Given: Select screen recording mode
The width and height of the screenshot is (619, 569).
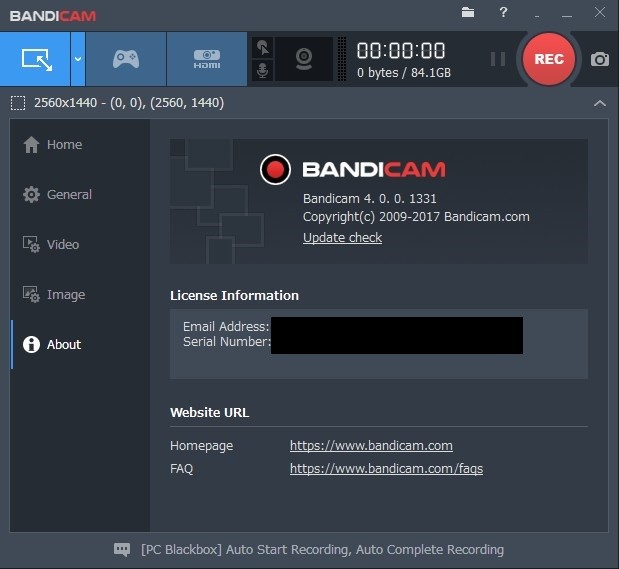Looking at the screenshot, I should tap(35, 59).
